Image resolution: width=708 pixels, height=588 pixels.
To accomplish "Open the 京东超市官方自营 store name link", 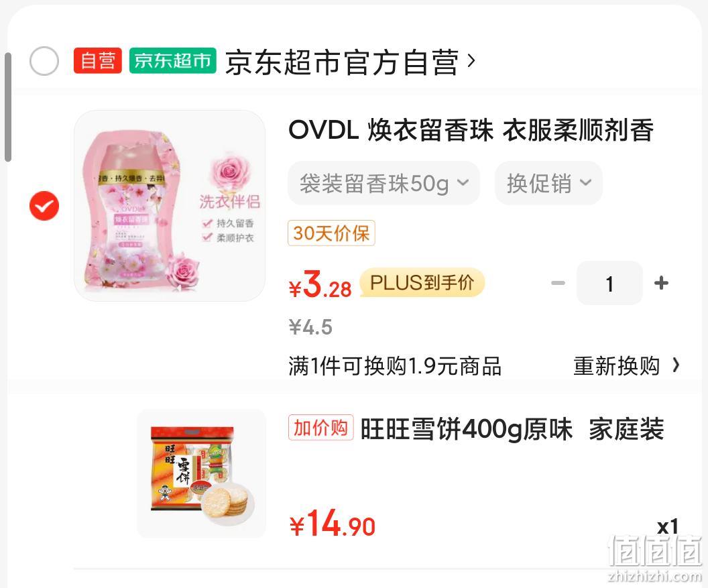I will pos(342,62).
